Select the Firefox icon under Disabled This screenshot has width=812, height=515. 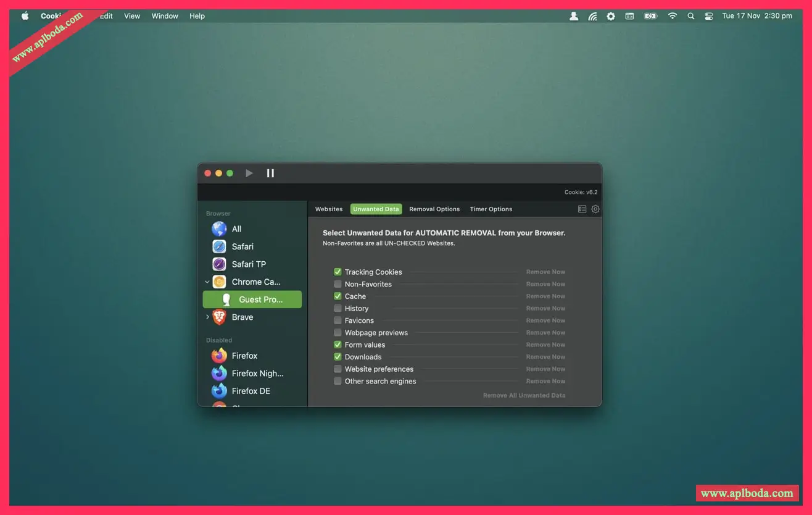coord(219,356)
